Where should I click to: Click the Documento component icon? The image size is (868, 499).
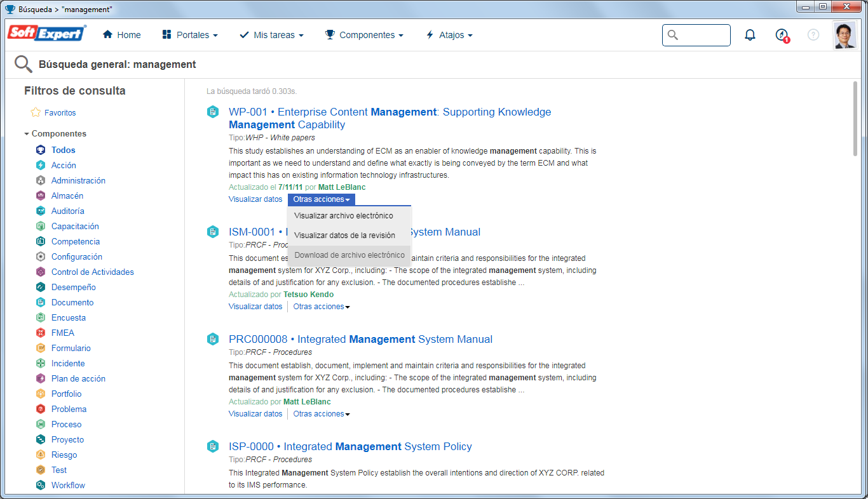pyautogui.click(x=41, y=302)
